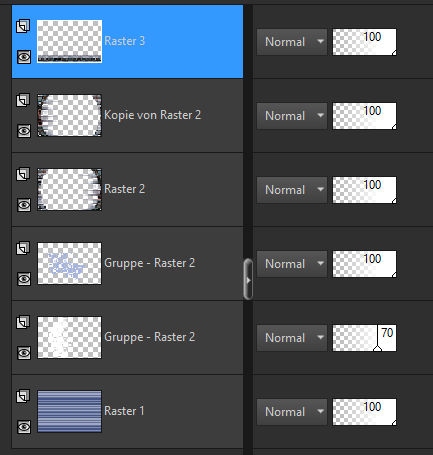
Task: Open blend dropdown of the 70-opacity layer
Action: [x=292, y=338]
